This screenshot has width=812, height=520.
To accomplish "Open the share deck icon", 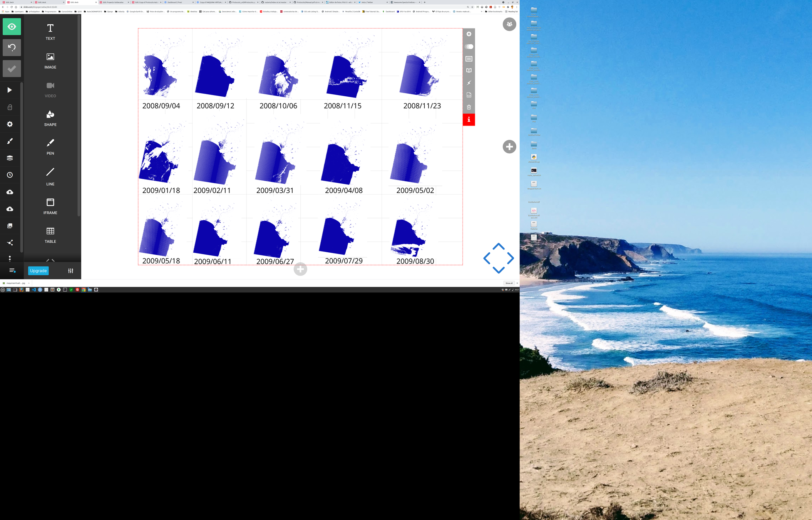I will point(10,243).
